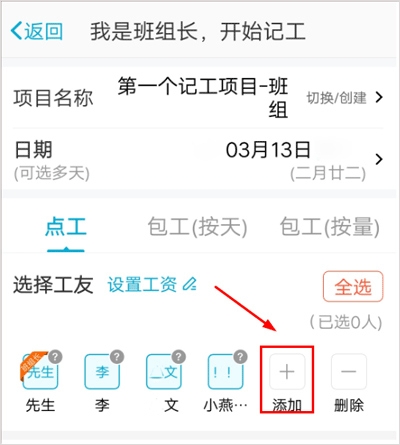The image size is (400, 445).
Task: Switch to the 点工 tab
Action: [x=66, y=227]
